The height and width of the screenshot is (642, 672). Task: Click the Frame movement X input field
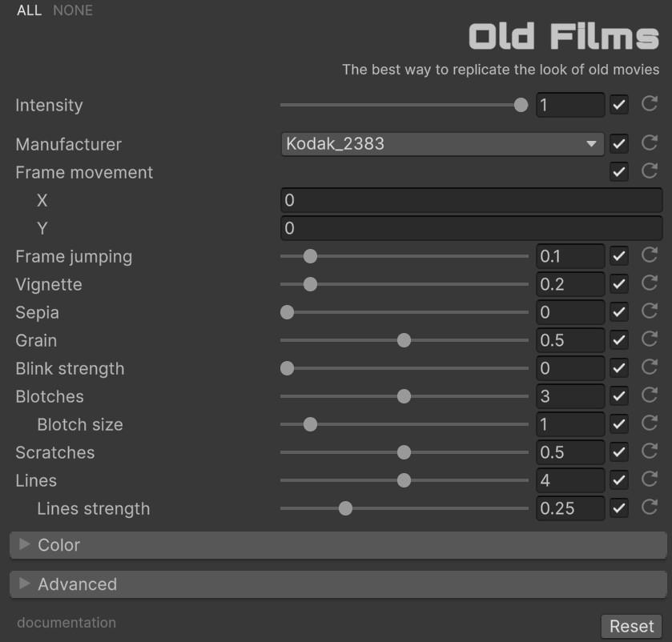(x=471, y=200)
